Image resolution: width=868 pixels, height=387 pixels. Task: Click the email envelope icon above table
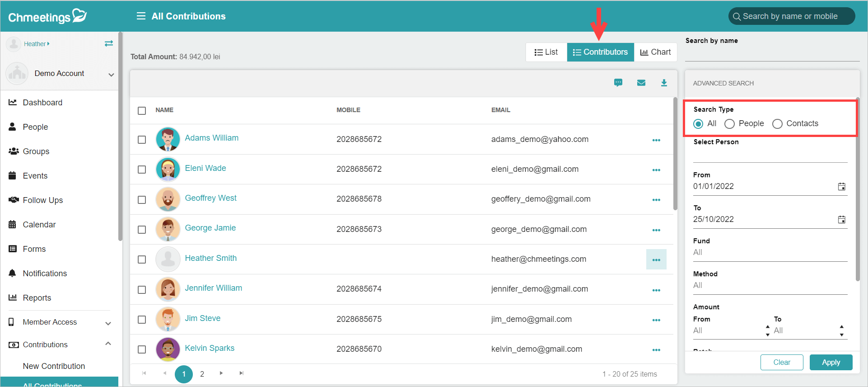[641, 83]
